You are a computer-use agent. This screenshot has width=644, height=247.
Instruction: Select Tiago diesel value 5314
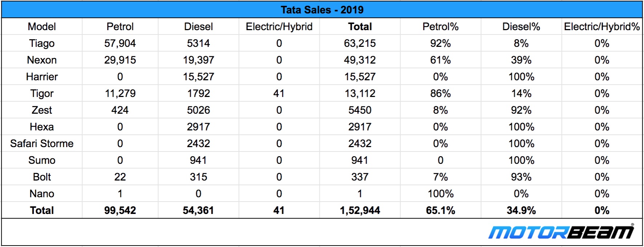(198, 43)
